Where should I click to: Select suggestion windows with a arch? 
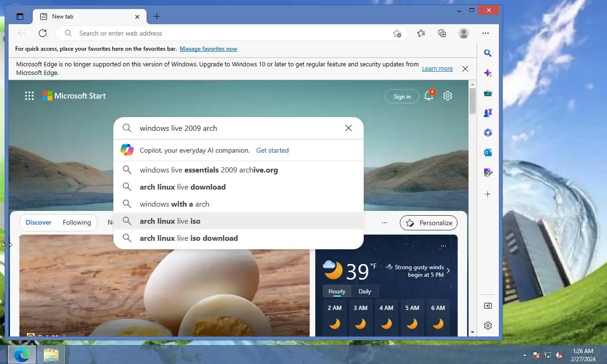(239, 204)
